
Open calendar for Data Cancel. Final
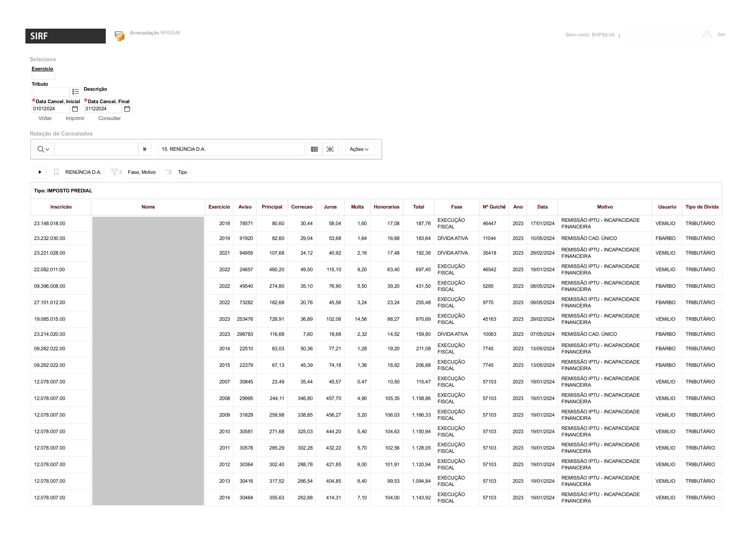127,109
